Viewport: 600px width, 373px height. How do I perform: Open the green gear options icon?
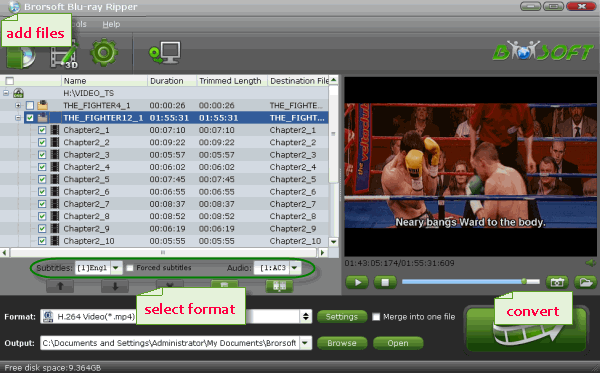pos(104,52)
